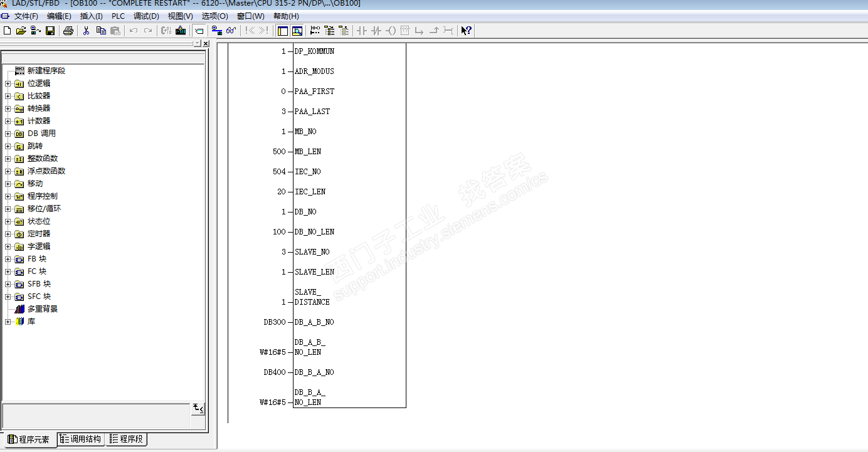
Task: Expand the DB 调用 tree node
Action: [x=8, y=134]
